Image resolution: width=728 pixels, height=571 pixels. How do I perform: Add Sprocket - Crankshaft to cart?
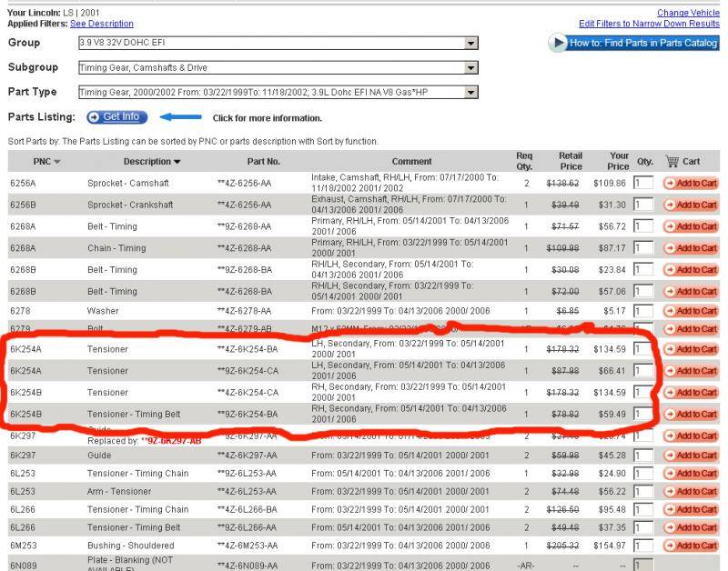point(691,205)
